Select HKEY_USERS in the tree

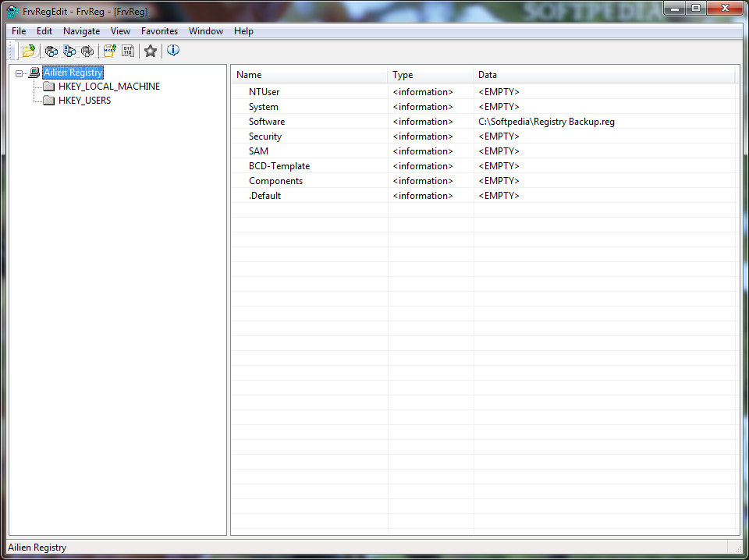coord(84,101)
